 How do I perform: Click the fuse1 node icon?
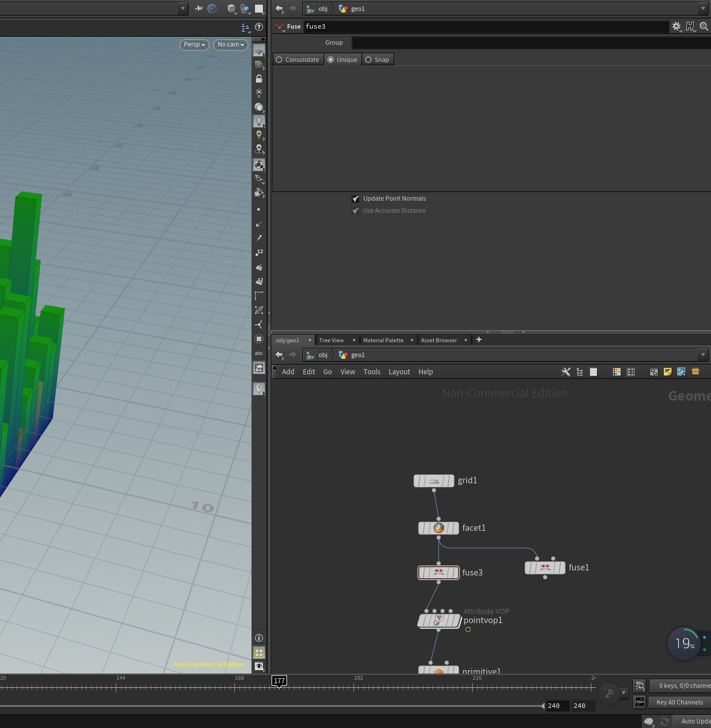point(545,567)
